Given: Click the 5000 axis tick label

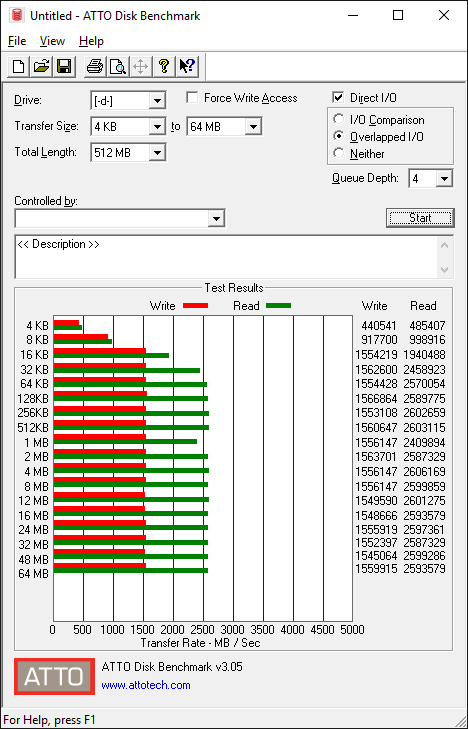Looking at the screenshot, I should [354, 630].
